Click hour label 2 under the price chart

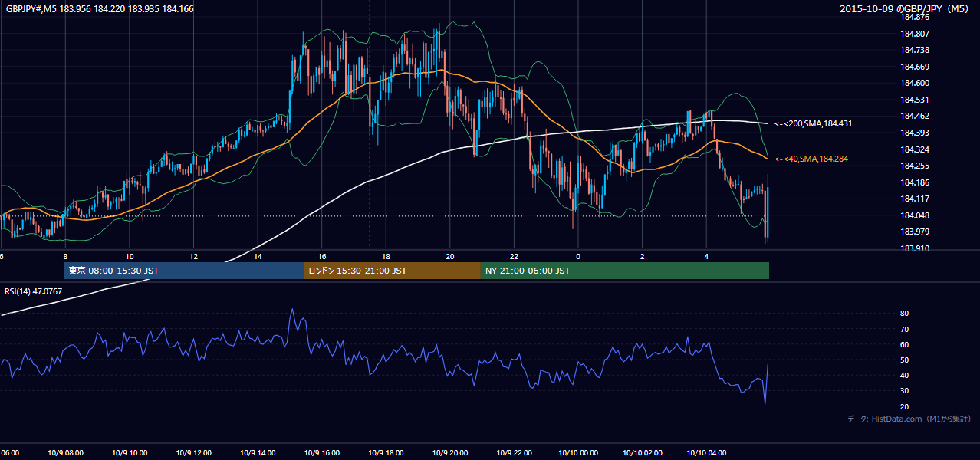(x=643, y=257)
